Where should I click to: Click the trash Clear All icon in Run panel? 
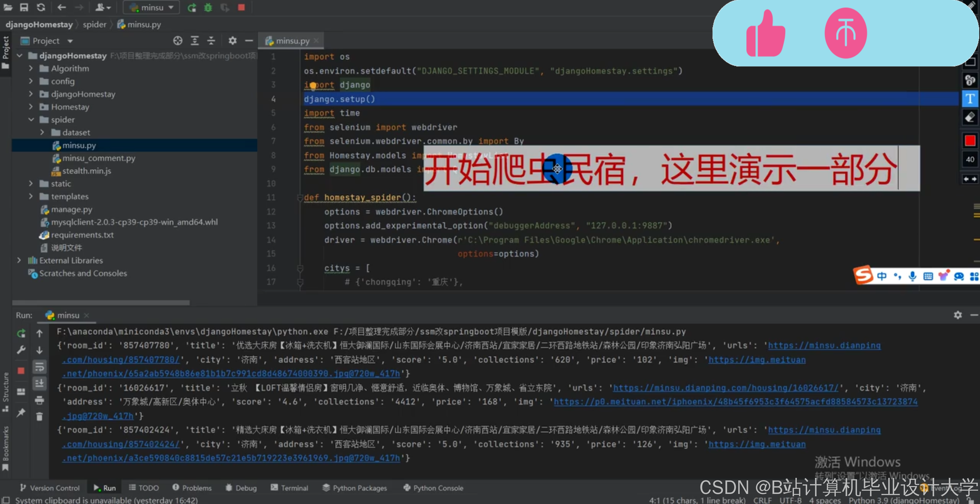click(39, 417)
